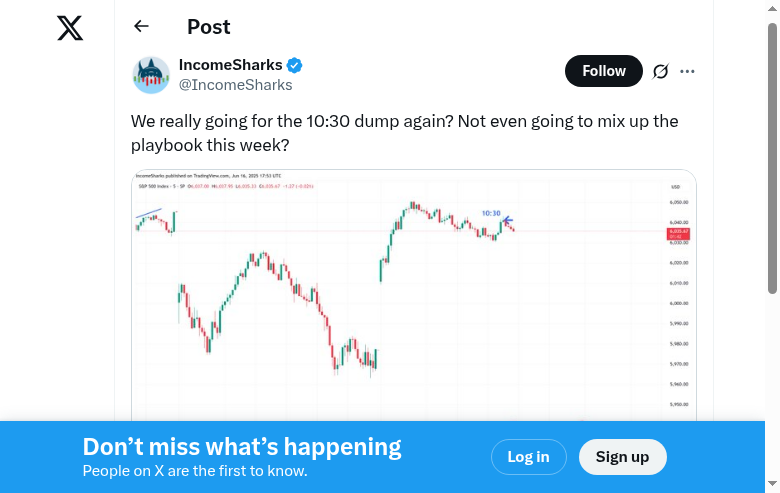The width and height of the screenshot is (780, 493).
Task: Follow the IncomeSharks account
Action: pyautogui.click(x=604, y=71)
